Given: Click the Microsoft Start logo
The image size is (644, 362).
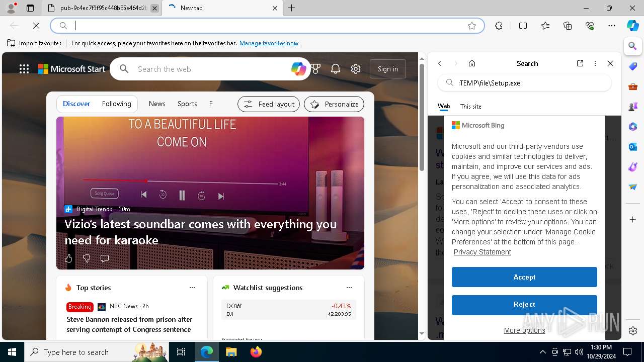Looking at the screenshot, I should pyautogui.click(x=71, y=69).
